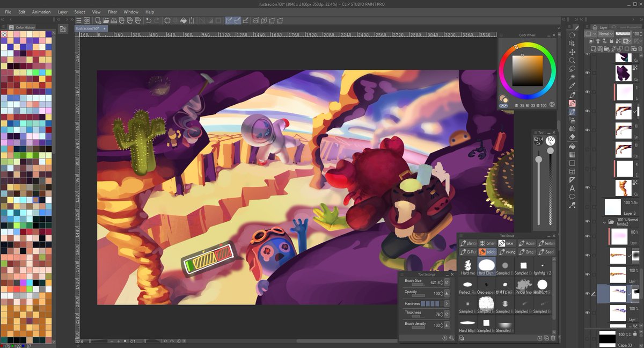Toggle visibility of fondo2 folder layer
Image resolution: width=644 pixels, height=348 pixels.
[587, 221]
